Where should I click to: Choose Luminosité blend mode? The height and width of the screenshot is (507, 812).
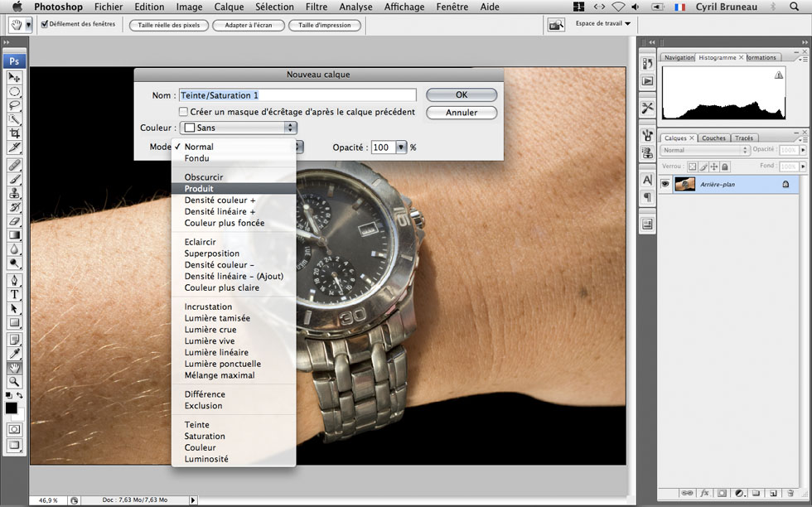pos(234,459)
